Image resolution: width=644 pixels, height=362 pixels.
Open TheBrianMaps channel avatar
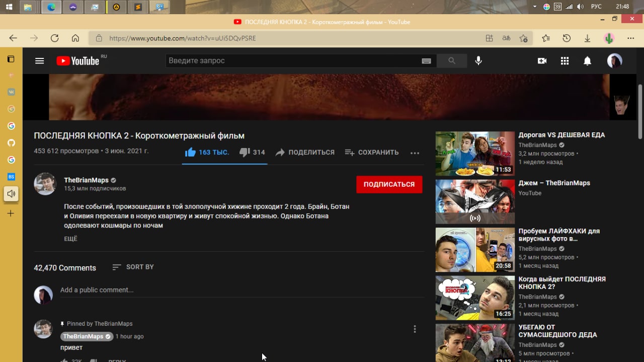click(45, 184)
